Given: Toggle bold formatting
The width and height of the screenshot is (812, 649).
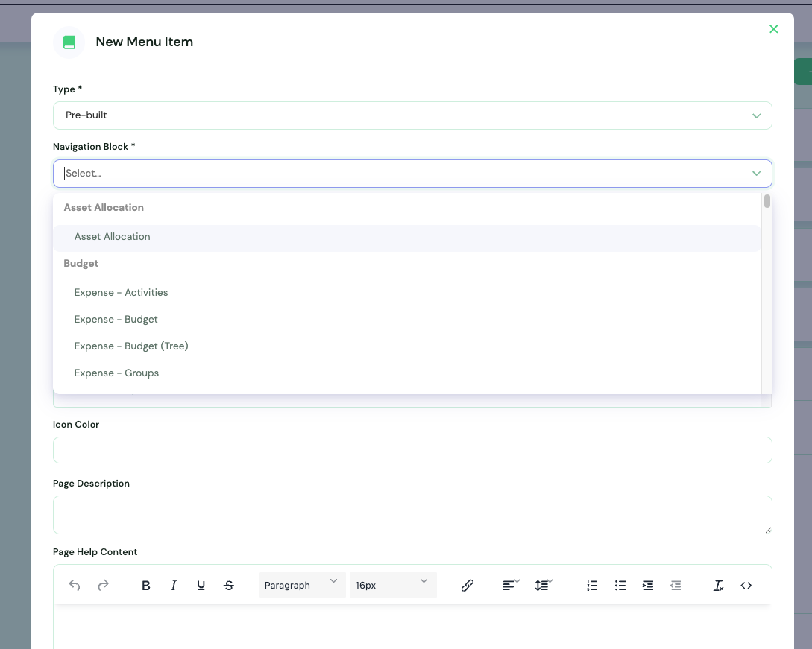Looking at the screenshot, I should click(x=146, y=586).
